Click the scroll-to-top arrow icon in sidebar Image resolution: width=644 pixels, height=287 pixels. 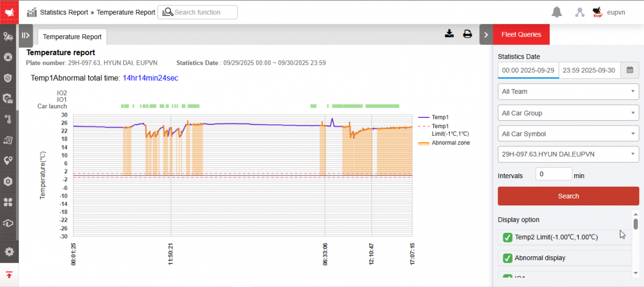(9, 275)
